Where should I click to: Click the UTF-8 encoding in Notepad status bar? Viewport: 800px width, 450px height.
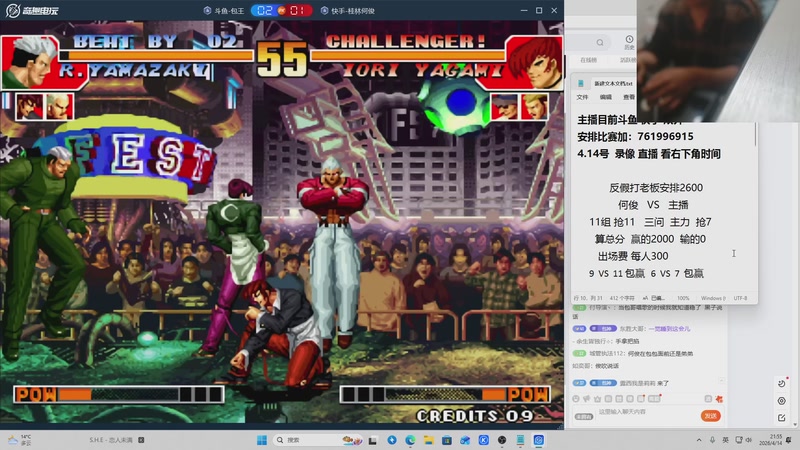740,298
